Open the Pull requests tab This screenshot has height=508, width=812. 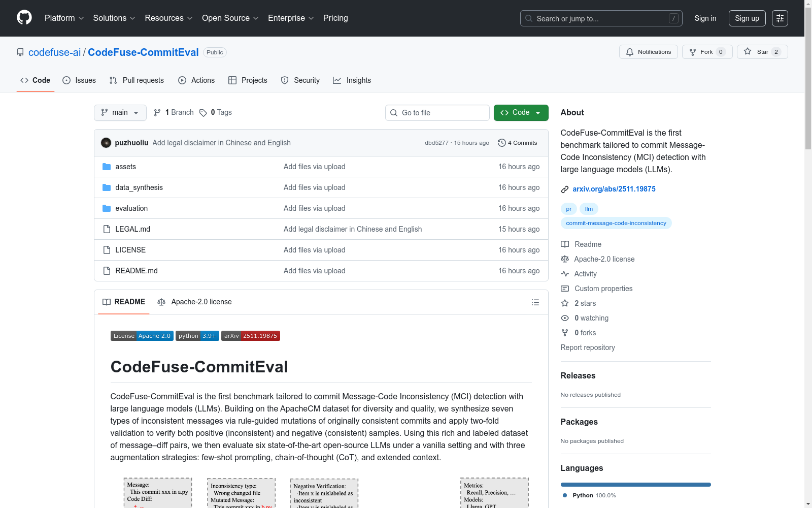pos(137,80)
